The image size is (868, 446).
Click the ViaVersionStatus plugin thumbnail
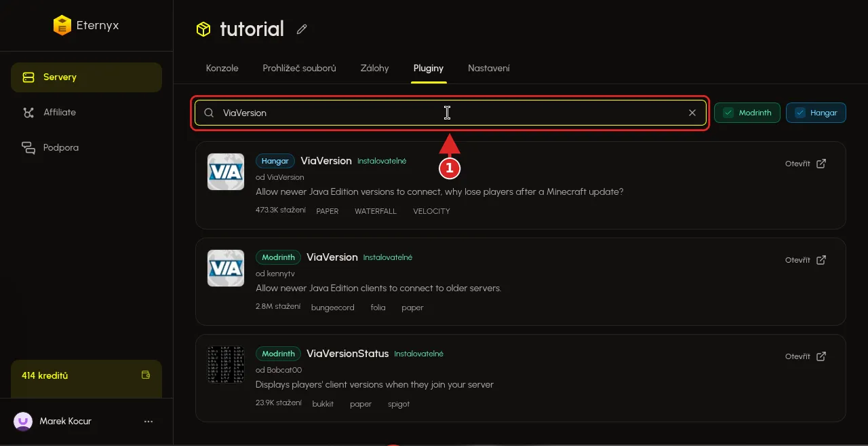[x=226, y=365]
